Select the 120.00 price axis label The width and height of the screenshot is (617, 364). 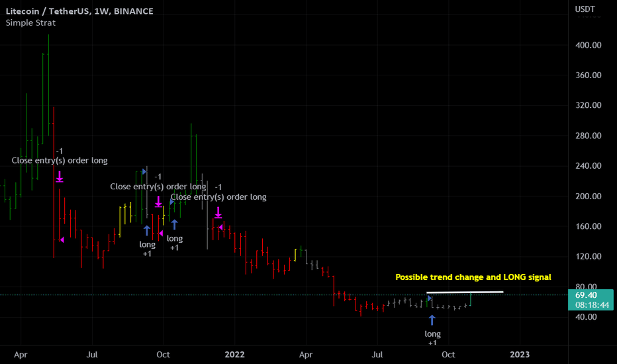589,256
